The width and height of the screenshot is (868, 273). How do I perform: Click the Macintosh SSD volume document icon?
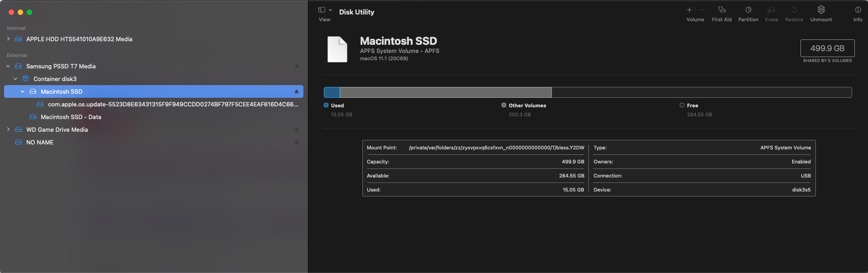(337, 49)
